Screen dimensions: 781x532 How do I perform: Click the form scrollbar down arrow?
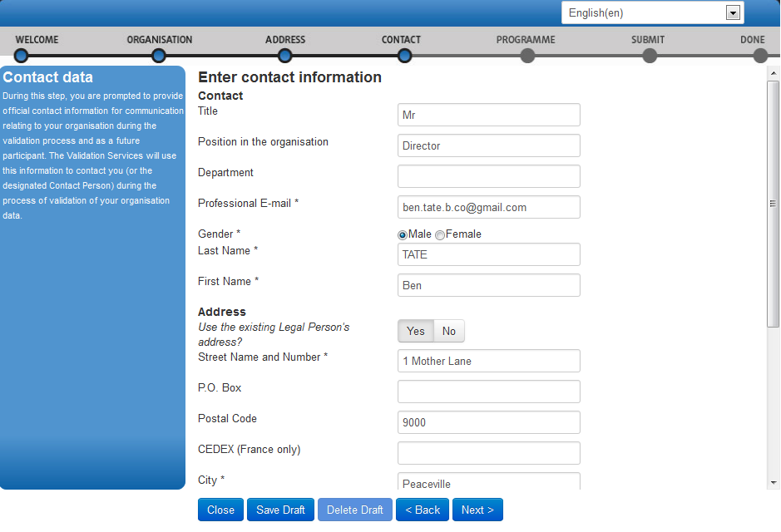coord(773,483)
